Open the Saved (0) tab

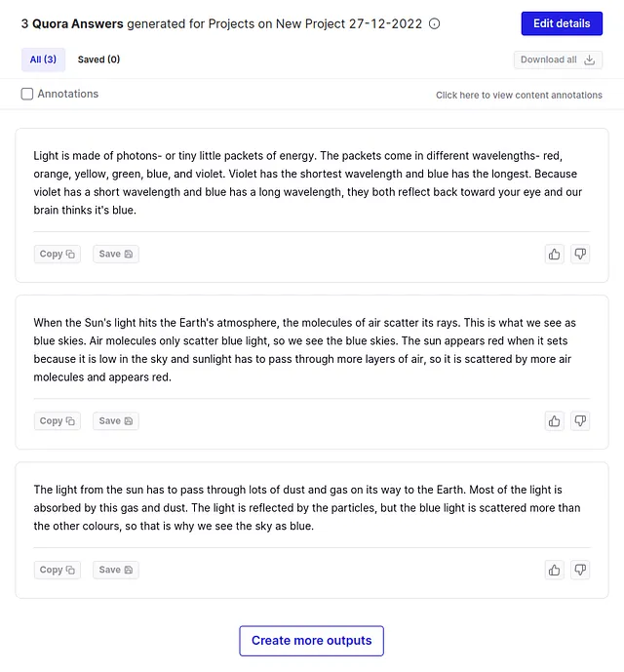pyautogui.click(x=98, y=59)
